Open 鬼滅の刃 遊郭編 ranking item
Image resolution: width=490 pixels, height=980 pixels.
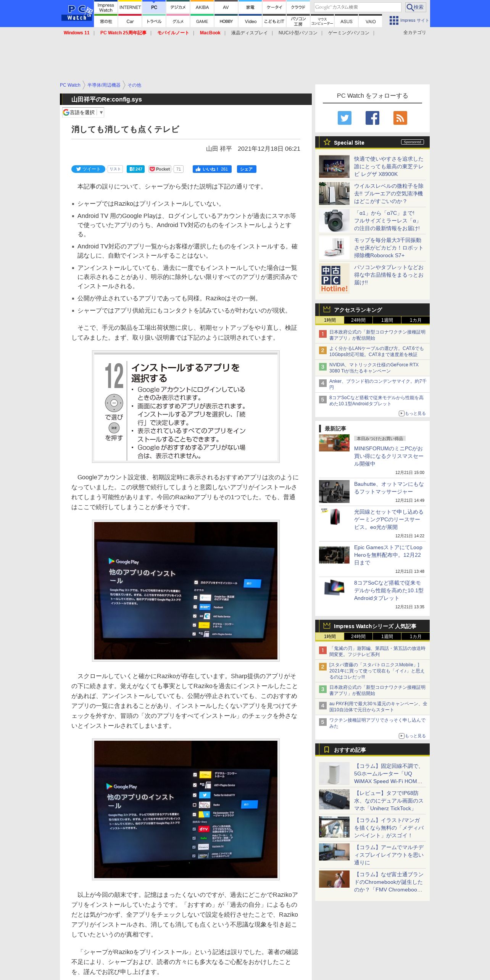pos(377,651)
